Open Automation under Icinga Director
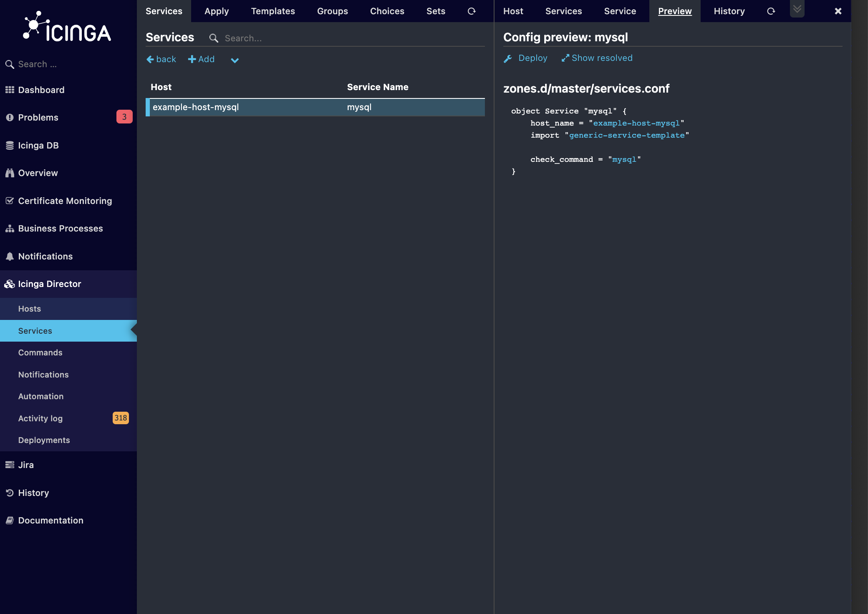Screen dimensions: 868x614 tap(68, 396)
